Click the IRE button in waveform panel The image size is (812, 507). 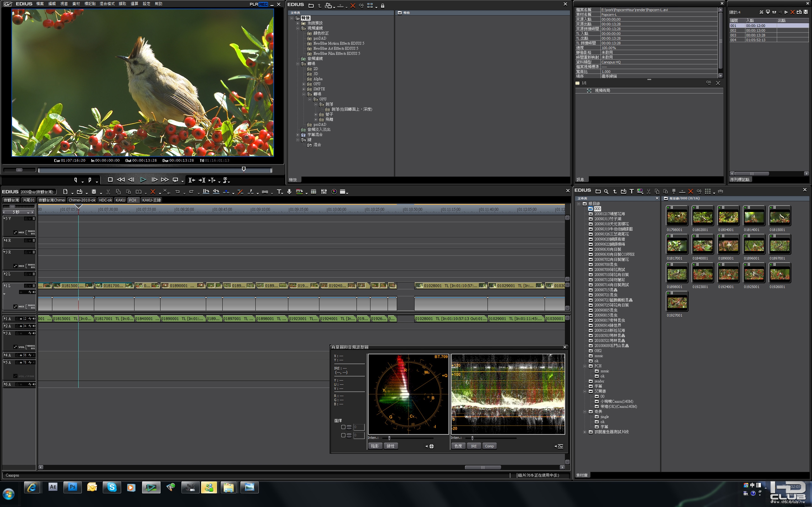(474, 446)
